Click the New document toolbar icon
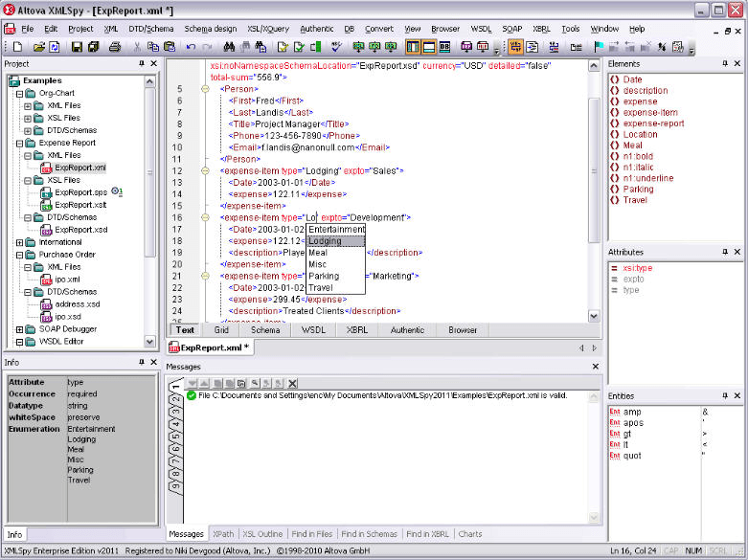This screenshot has height=560, width=748. (17, 47)
